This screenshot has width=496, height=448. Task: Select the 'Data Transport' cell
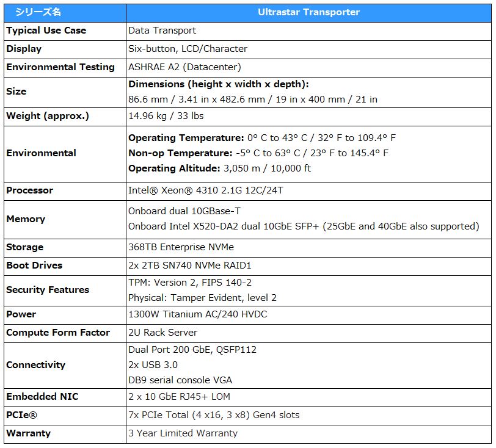162,31
